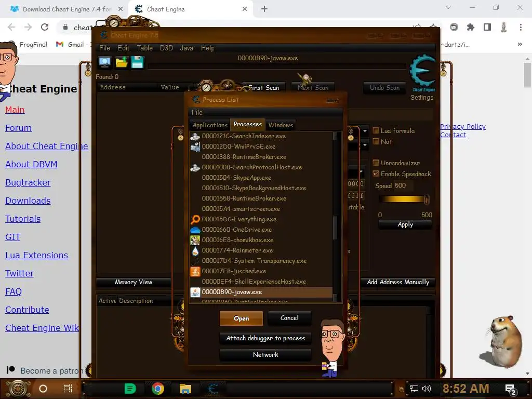Image resolution: width=532 pixels, height=399 pixels.
Task: Open the Privacy Policy link
Action: pyautogui.click(x=463, y=127)
